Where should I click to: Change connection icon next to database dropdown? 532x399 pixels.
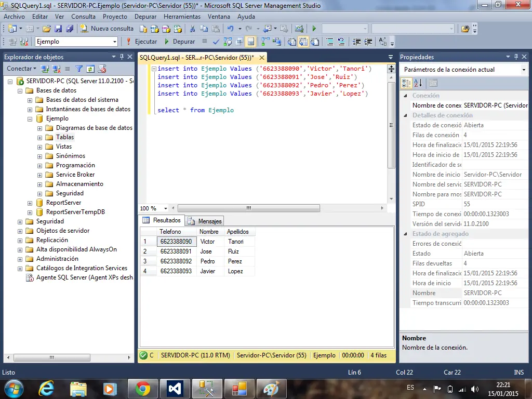point(24,42)
